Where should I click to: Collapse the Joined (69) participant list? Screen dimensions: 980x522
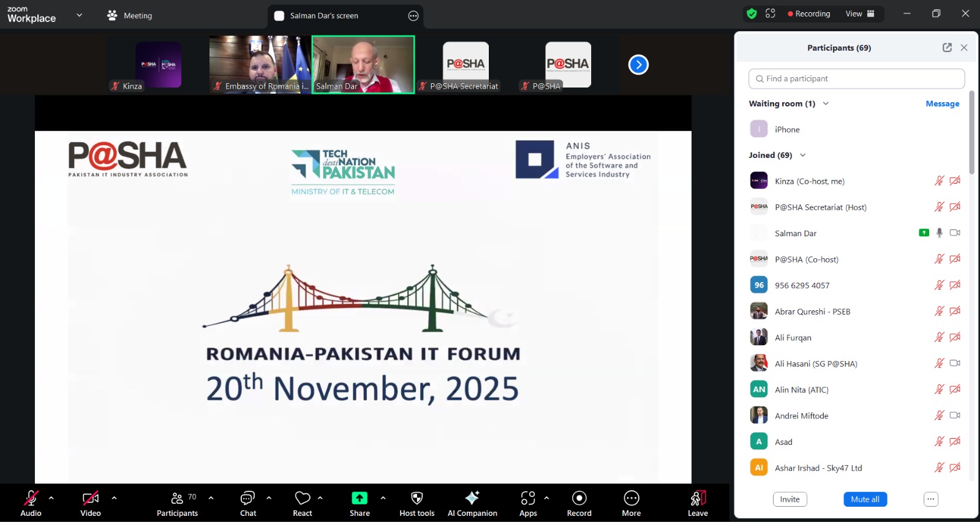(x=802, y=155)
